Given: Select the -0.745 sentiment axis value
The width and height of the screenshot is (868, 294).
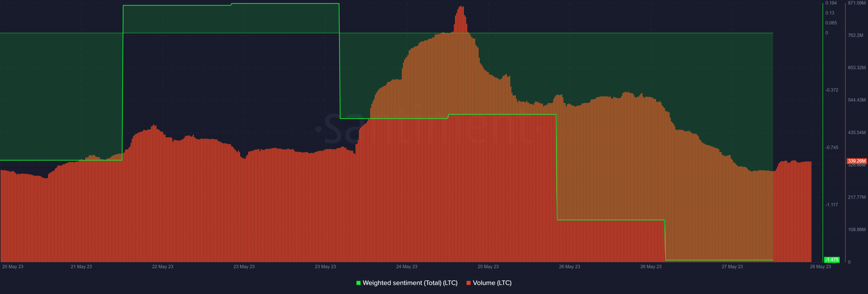Looking at the screenshot, I should [832, 148].
